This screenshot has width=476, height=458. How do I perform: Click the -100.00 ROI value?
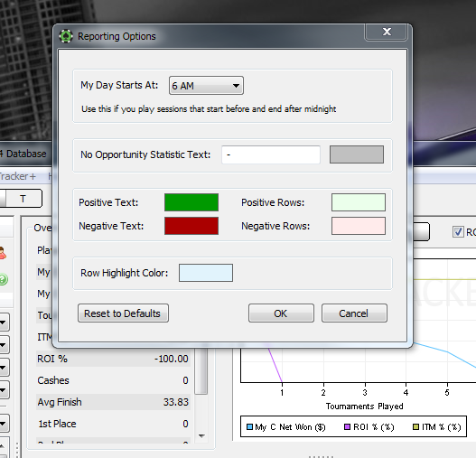point(172,359)
